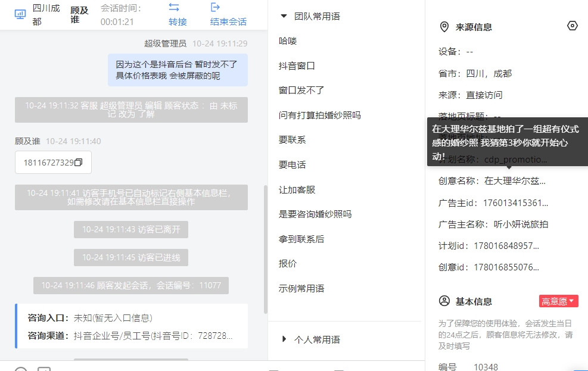Copy phone number 18116727329 with copy icon
588x371 pixels.
[79, 162]
